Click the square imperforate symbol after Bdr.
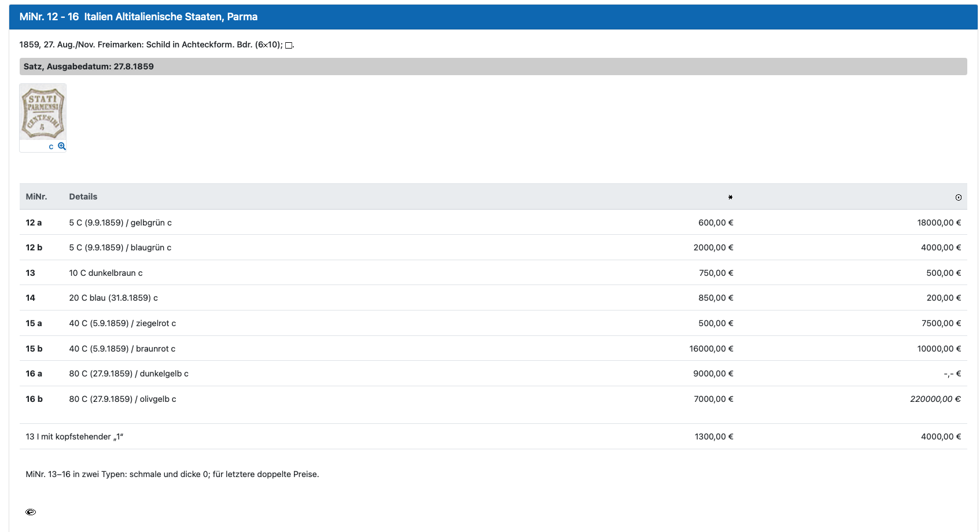980x532 pixels. (x=289, y=45)
